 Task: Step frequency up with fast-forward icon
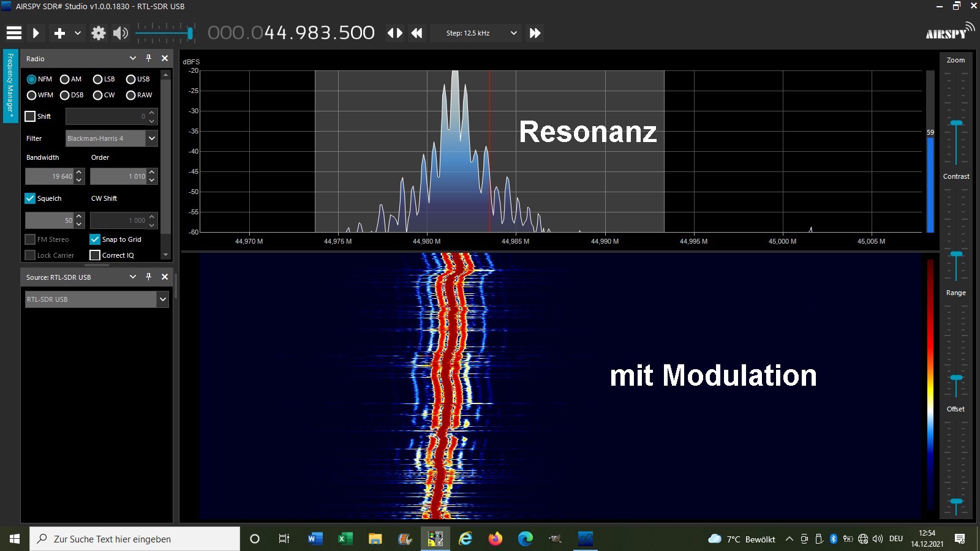click(x=535, y=33)
